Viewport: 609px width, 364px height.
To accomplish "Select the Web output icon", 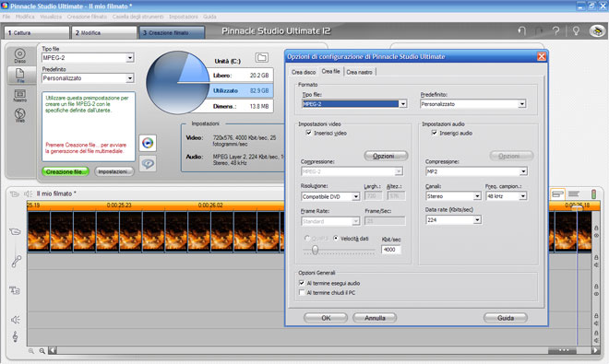I will click(x=19, y=115).
